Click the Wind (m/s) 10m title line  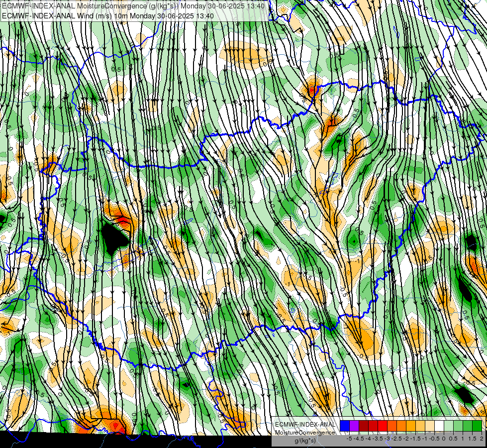click(108, 16)
